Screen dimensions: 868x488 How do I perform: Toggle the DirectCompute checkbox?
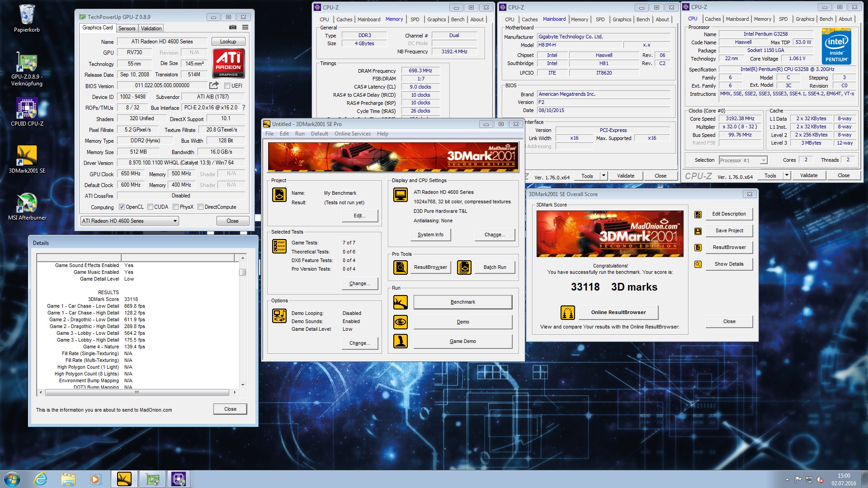click(x=200, y=207)
